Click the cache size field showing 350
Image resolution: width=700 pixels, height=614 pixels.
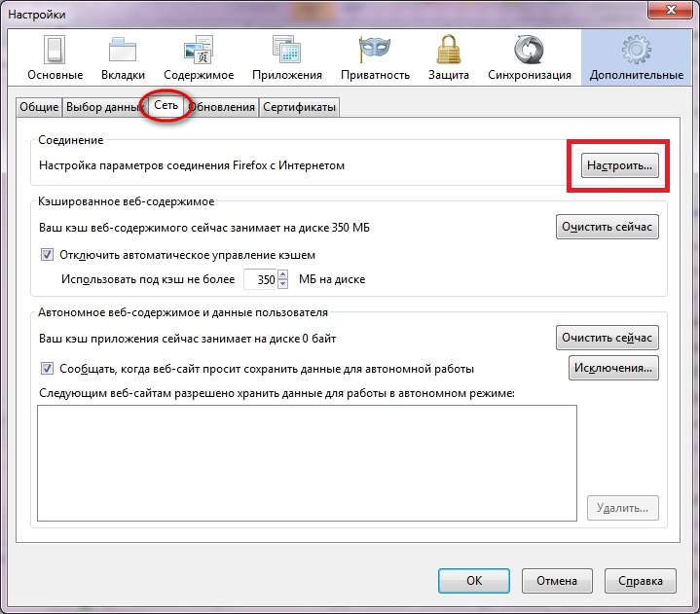click(x=261, y=279)
